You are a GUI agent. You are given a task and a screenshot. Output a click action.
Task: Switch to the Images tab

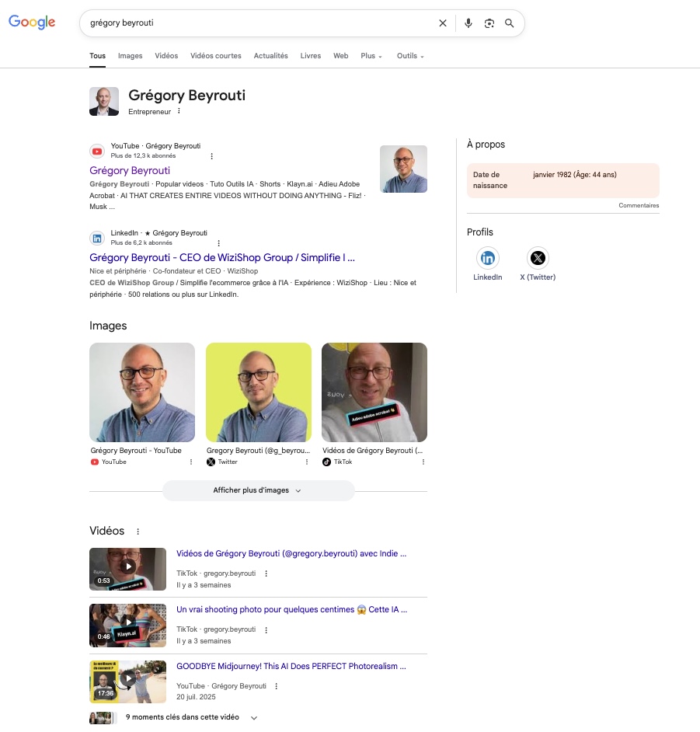click(131, 55)
